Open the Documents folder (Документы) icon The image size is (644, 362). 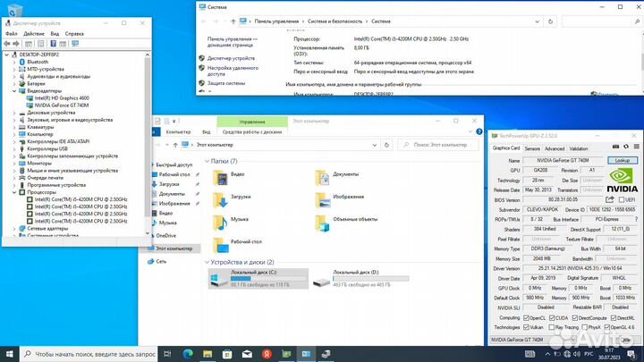point(322,177)
